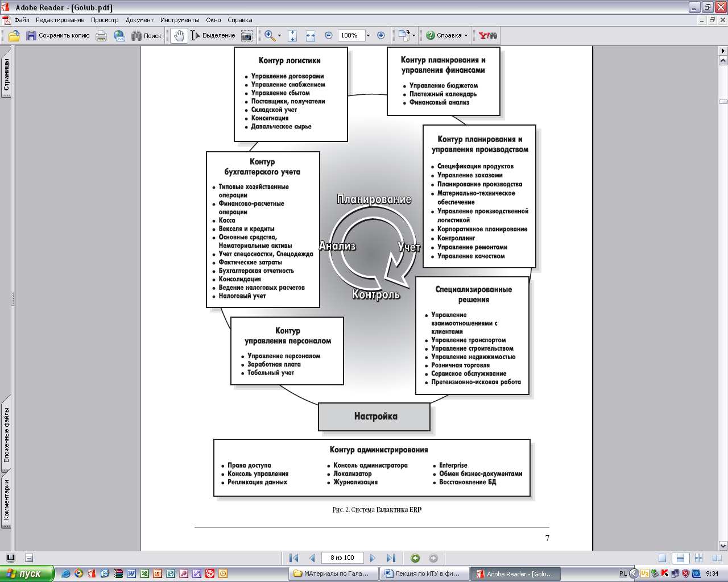The width and height of the screenshot is (728, 582).
Task: Open the Окно menu
Action: (x=213, y=20)
